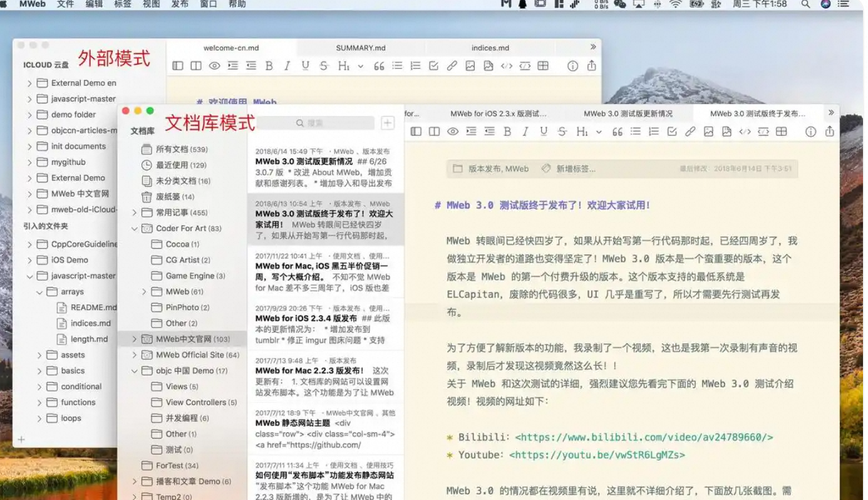This screenshot has width=868, height=500.
Task: Open the MWeb for iOS 2.3.4 版发布 document
Action: [326, 324]
